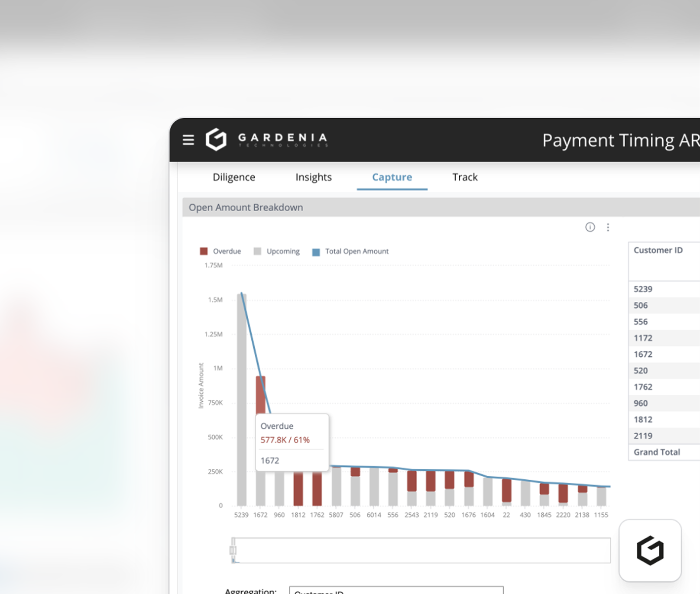Toggle Total Open Amount legend series

click(x=350, y=252)
